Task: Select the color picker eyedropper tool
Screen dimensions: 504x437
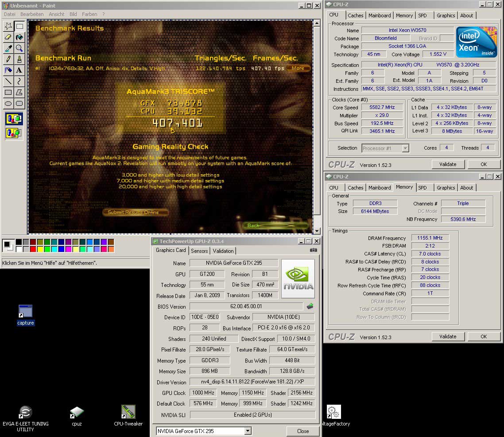Action: point(8,48)
